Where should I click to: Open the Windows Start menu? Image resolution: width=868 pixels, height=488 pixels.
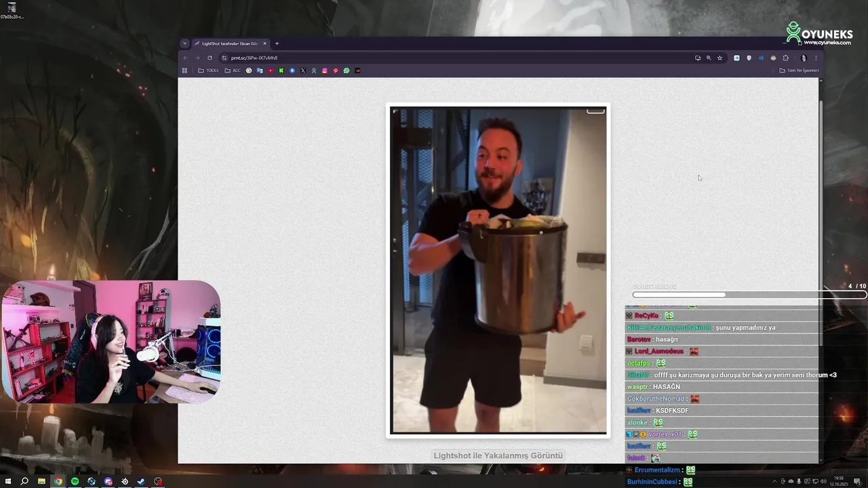(8, 481)
